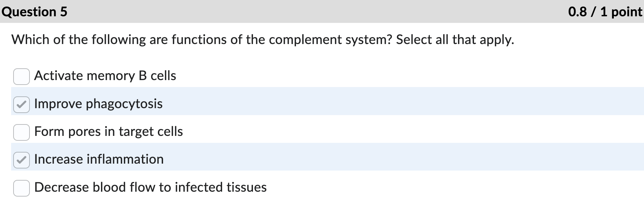Select the "Form pores in target cells" text

(x=109, y=132)
